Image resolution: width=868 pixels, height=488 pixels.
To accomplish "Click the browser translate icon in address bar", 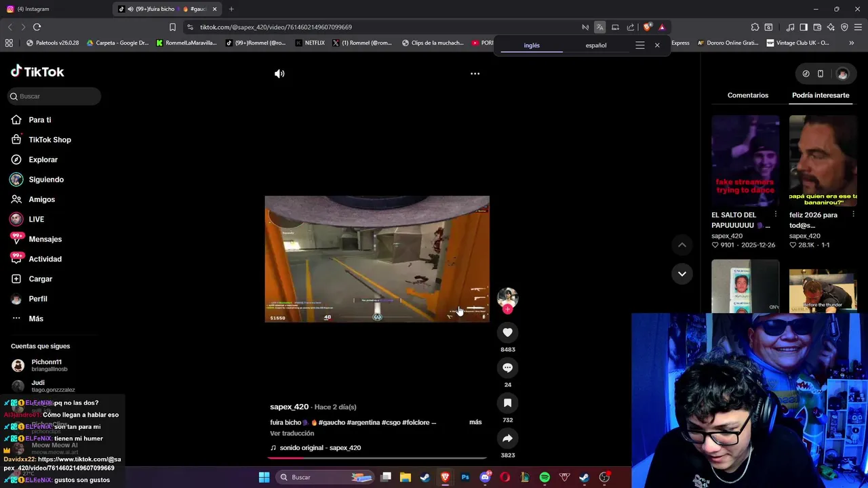I will coord(599,27).
